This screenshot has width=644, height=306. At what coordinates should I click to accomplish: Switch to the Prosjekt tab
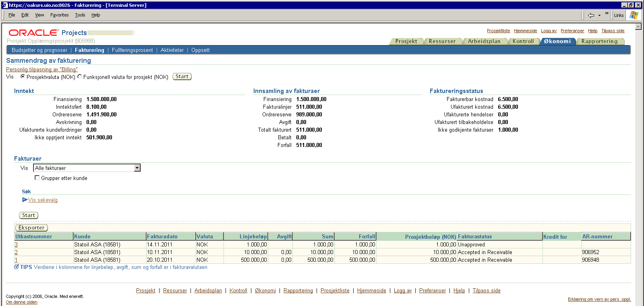[406, 41]
